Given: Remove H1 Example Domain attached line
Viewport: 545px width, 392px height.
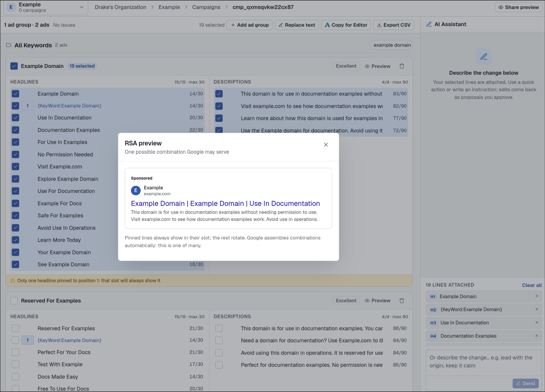Looking at the screenshot, I should (537, 296).
